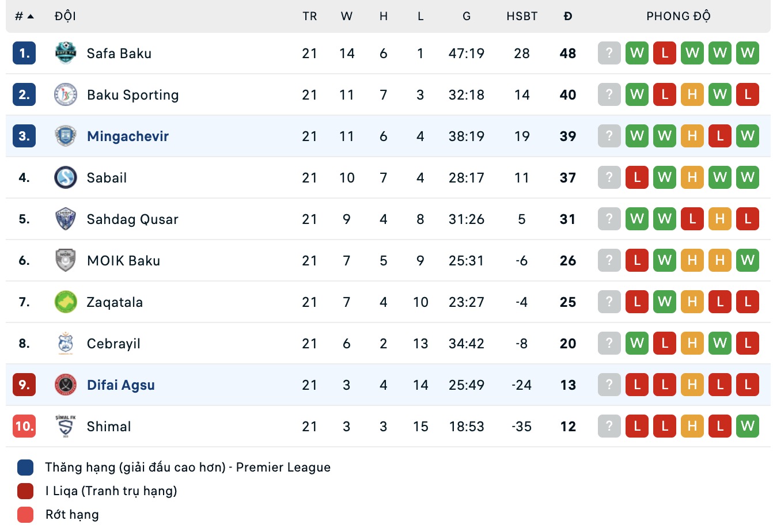Viewport: 773px width, 532px height.
Task: Click the Sabail team logo
Action: [x=66, y=177]
